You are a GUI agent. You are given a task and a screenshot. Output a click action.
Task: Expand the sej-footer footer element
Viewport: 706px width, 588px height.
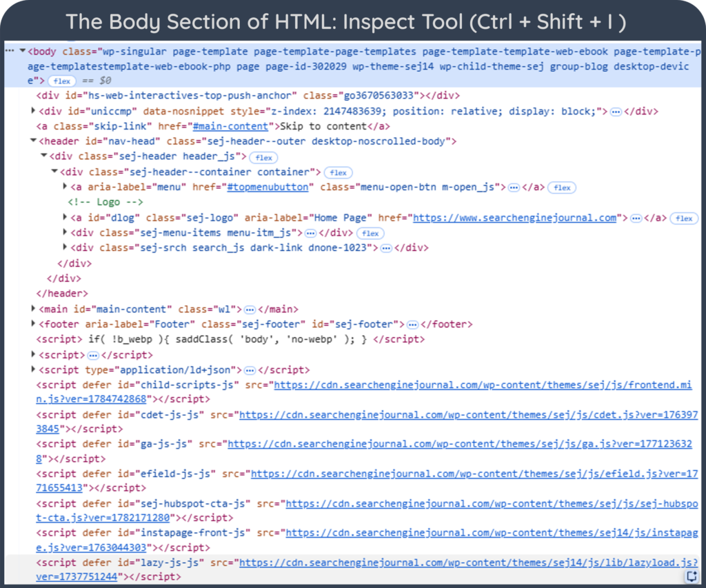click(33, 323)
